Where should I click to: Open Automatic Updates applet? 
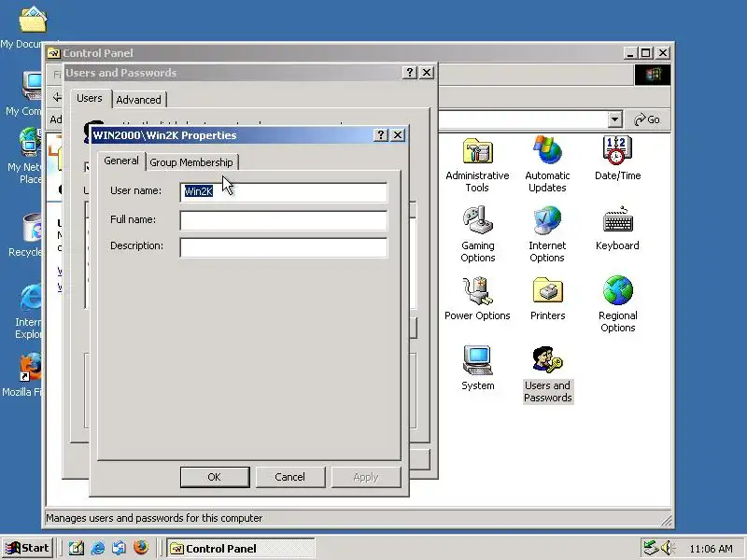pos(547,164)
